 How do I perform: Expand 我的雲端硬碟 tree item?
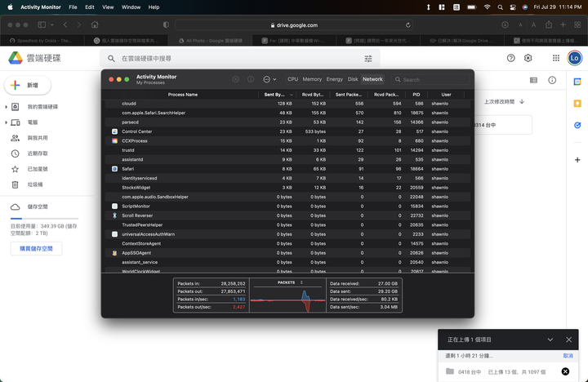click(6, 107)
